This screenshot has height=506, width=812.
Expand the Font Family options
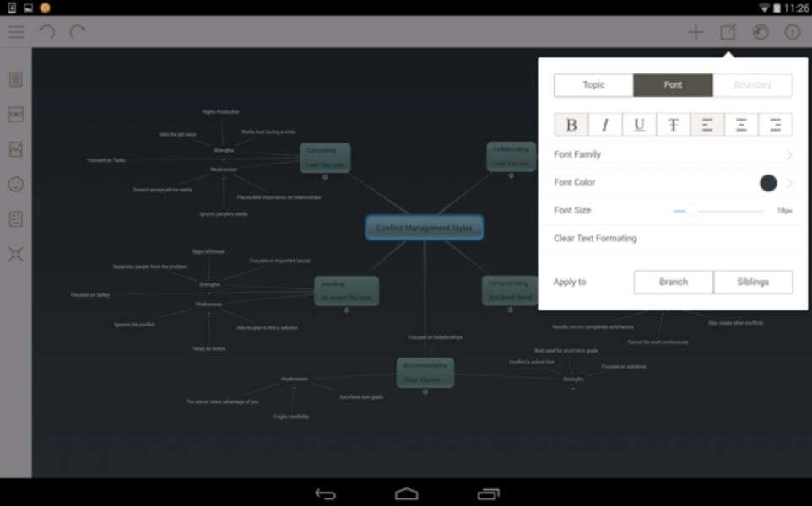pos(673,154)
